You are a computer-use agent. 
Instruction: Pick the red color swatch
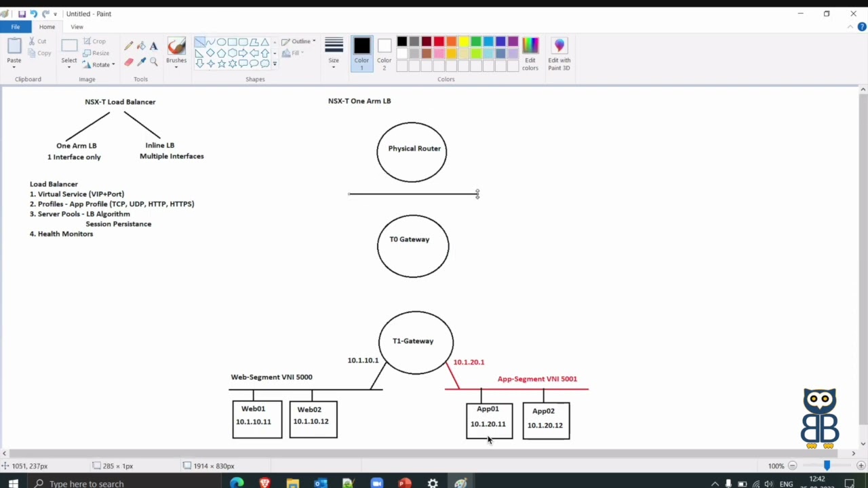pyautogui.click(x=439, y=42)
